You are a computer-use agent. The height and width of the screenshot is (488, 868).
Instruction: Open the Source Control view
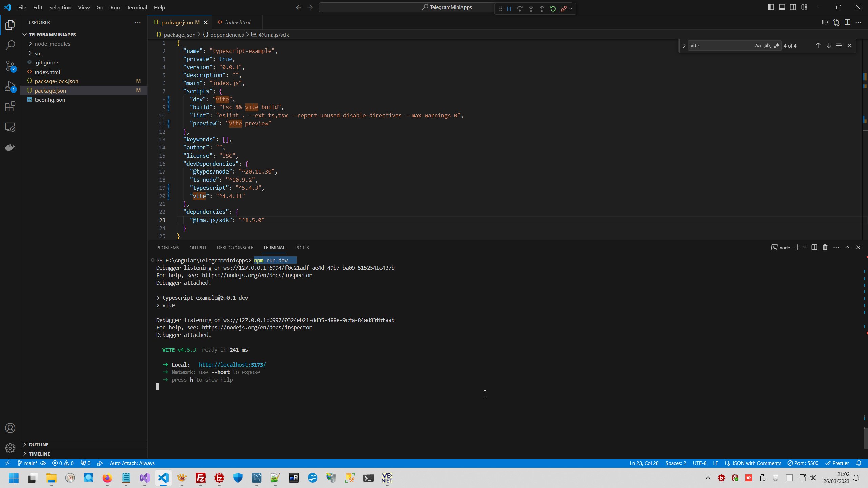10,66
